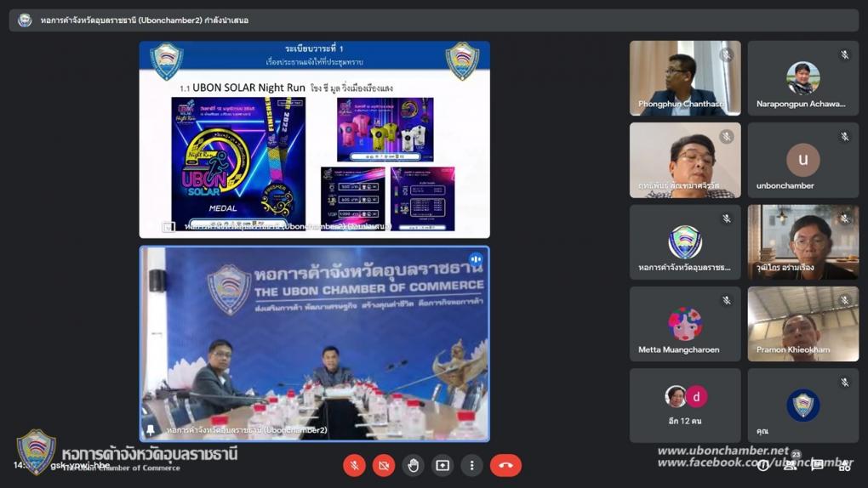The image size is (868, 488).
Task: Click the muted mic icon on Metta Muangcharoen's tile
Action: (726, 300)
